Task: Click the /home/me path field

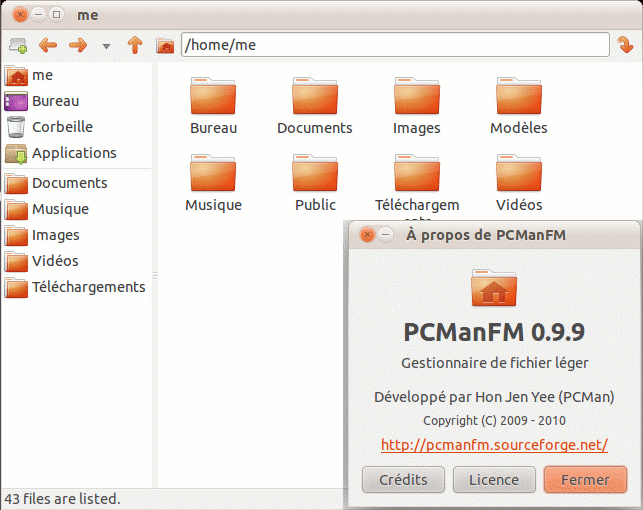Action: [x=395, y=45]
